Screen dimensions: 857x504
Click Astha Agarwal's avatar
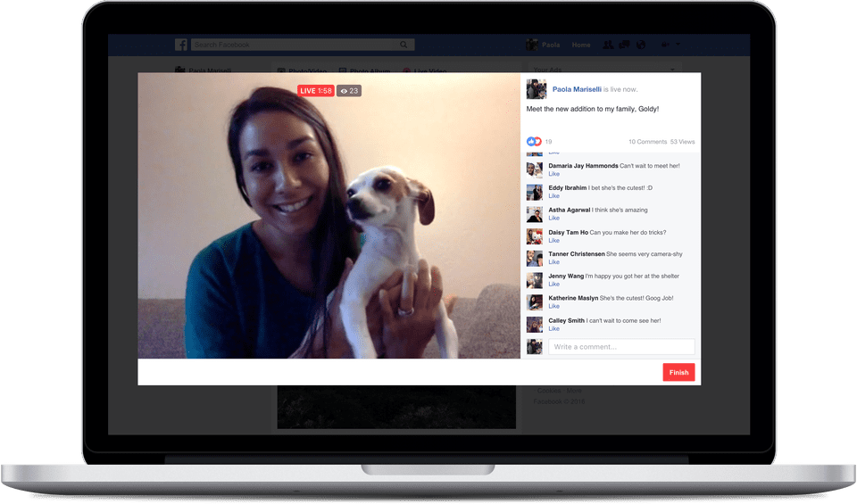pyautogui.click(x=534, y=214)
